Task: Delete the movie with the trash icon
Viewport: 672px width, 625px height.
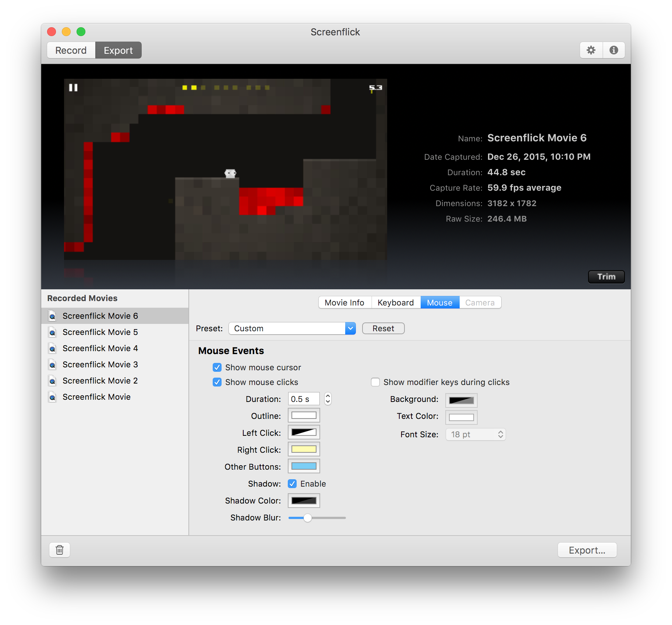Action: tap(60, 550)
